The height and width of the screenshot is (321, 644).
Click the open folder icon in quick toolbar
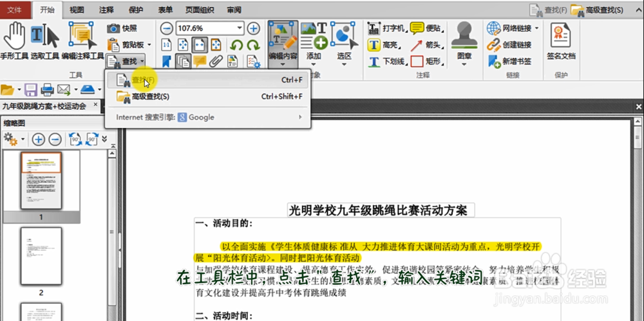tap(7, 89)
